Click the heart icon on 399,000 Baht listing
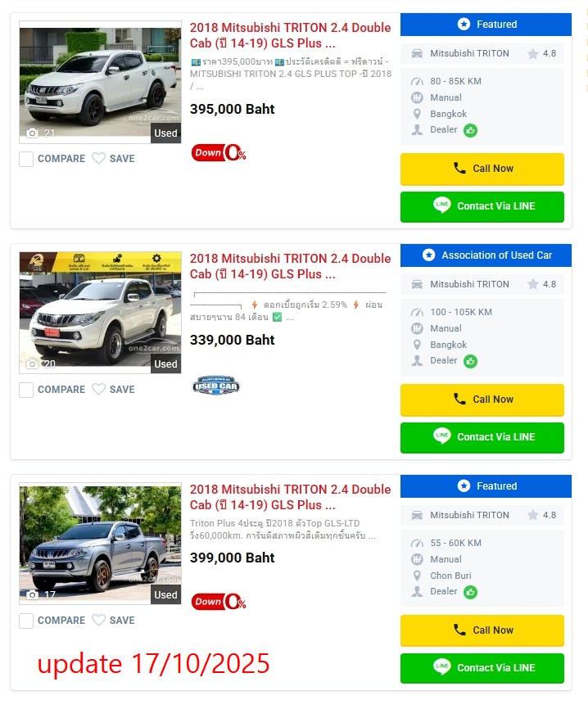Viewport: 588px width, 709px height. pyautogui.click(x=98, y=621)
